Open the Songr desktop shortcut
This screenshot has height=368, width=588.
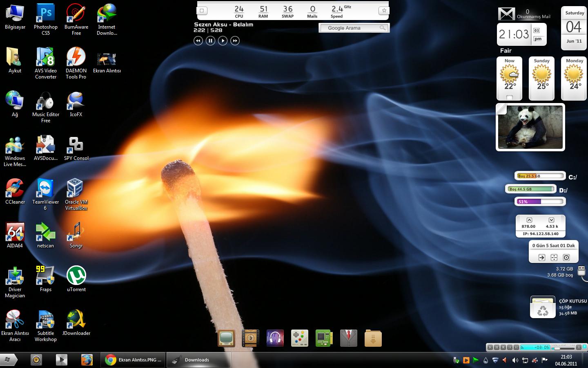tap(76, 235)
